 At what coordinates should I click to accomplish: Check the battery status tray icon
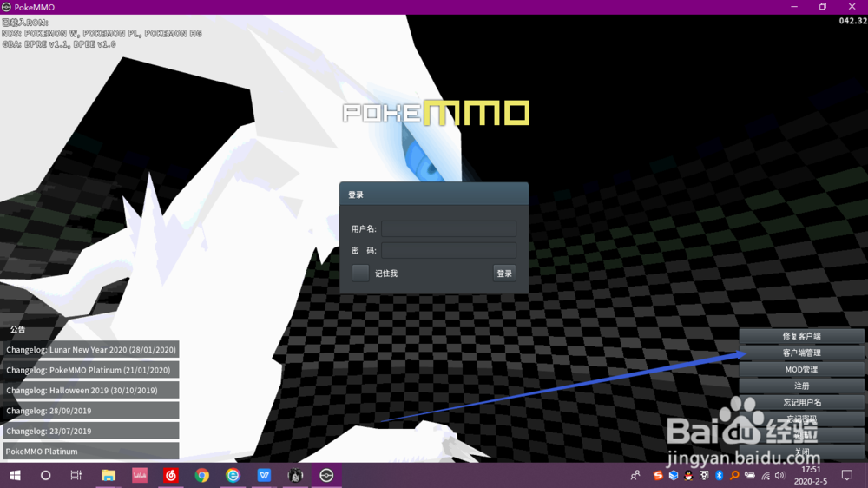[x=750, y=475]
